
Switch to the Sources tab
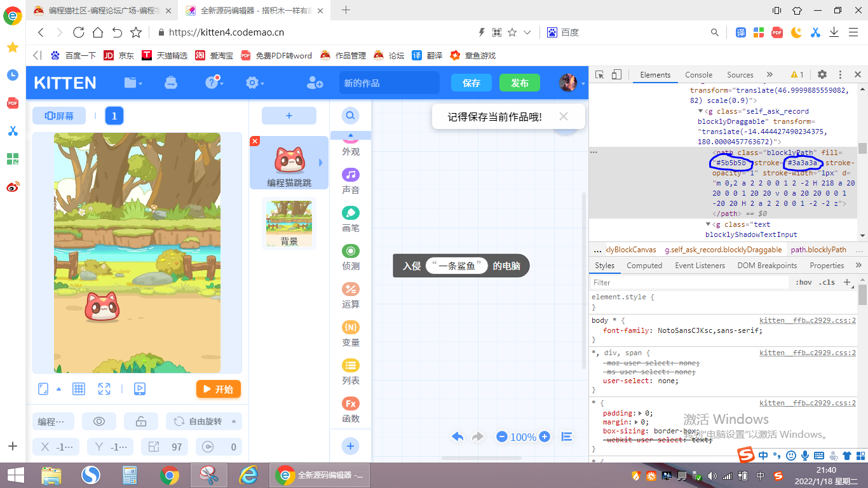pos(740,74)
